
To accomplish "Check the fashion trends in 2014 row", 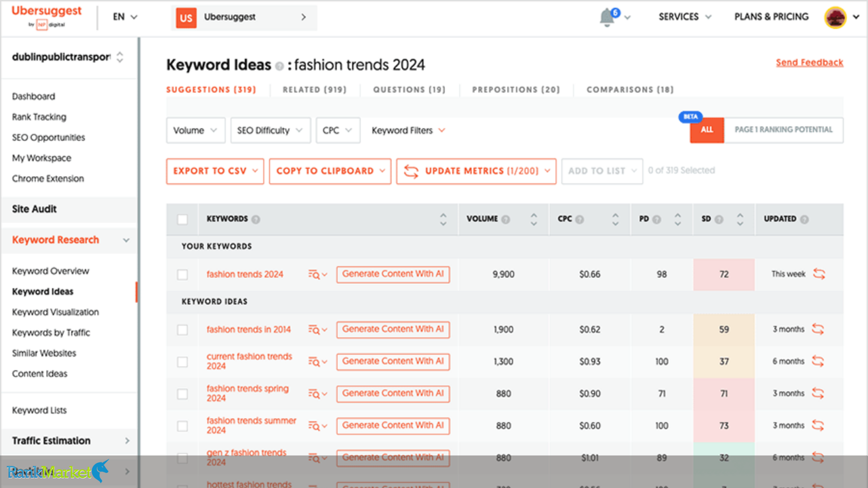I will coord(182,329).
